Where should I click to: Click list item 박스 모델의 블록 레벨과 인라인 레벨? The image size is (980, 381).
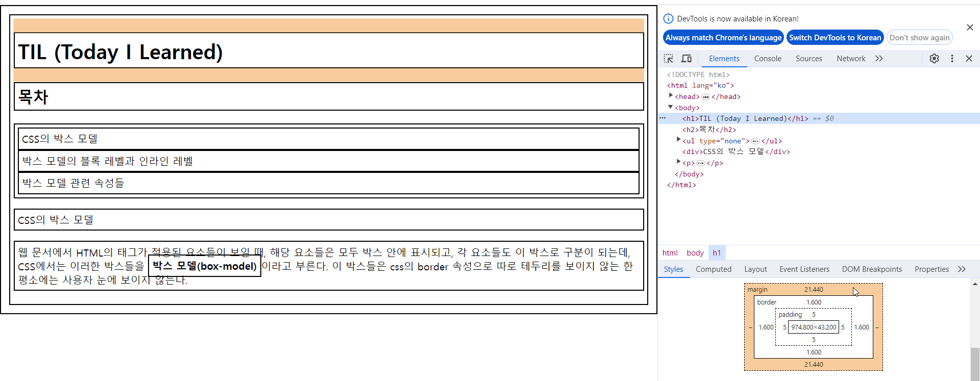tap(329, 161)
